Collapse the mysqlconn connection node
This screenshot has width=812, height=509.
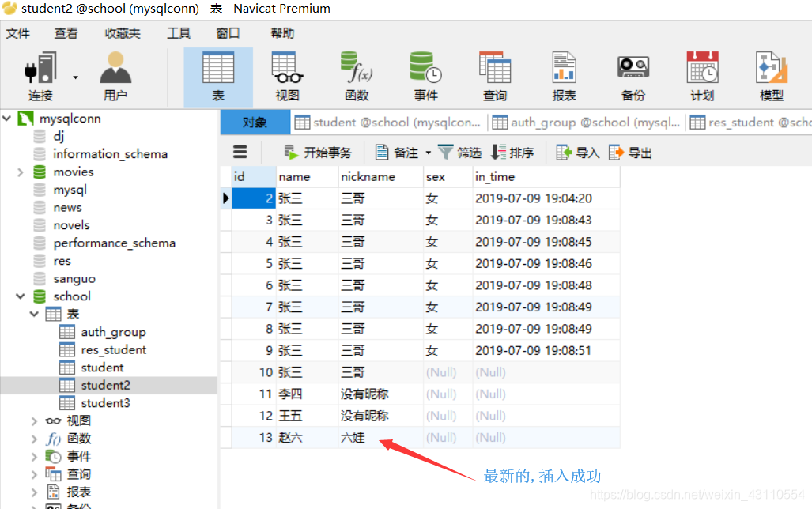point(7,119)
